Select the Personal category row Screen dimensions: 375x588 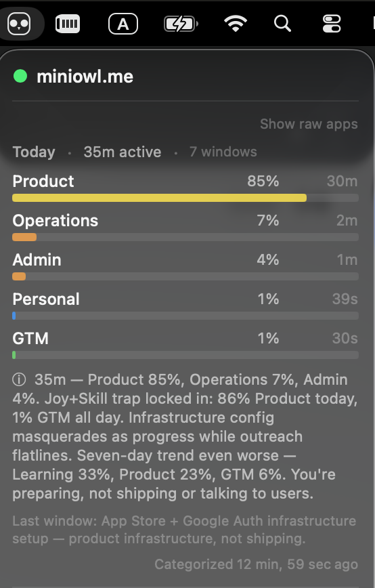coord(185,306)
